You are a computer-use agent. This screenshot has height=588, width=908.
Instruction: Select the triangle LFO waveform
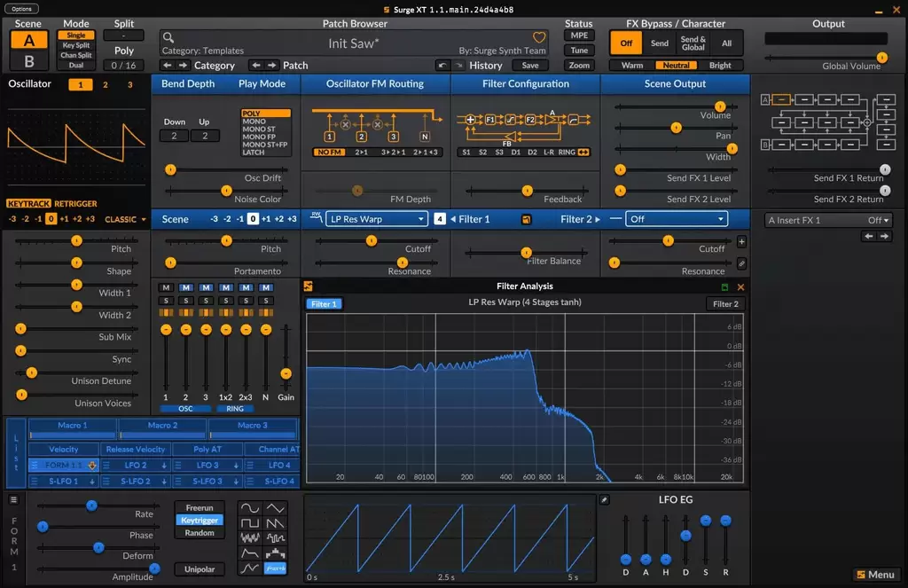point(275,508)
